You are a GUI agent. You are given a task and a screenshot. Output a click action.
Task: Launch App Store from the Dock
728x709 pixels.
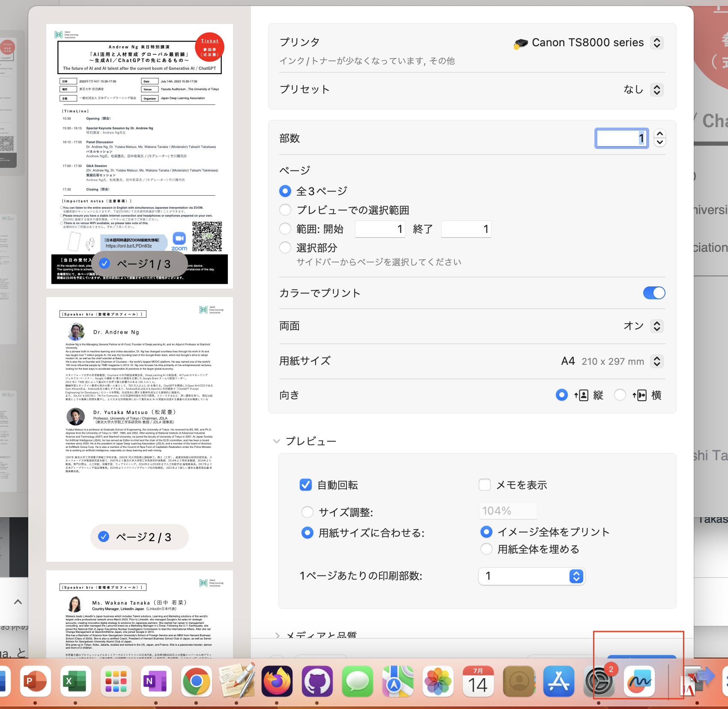pos(558,681)
